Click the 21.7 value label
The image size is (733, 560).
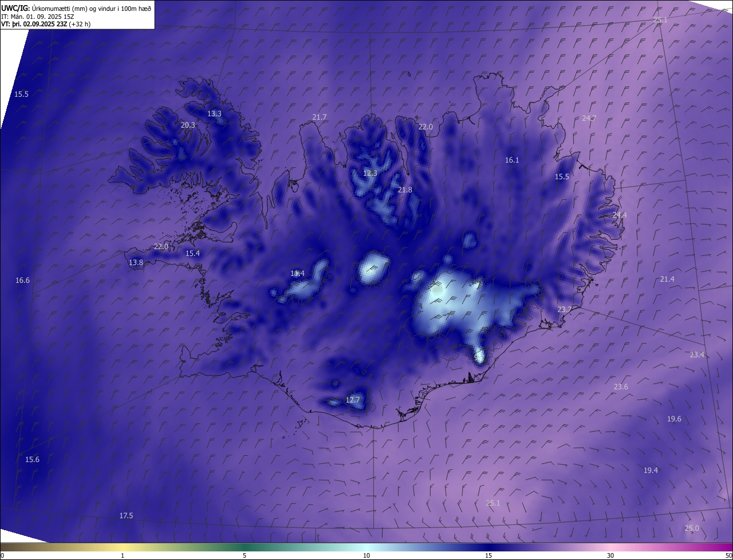pyautogui.click(x=320, y=117)
